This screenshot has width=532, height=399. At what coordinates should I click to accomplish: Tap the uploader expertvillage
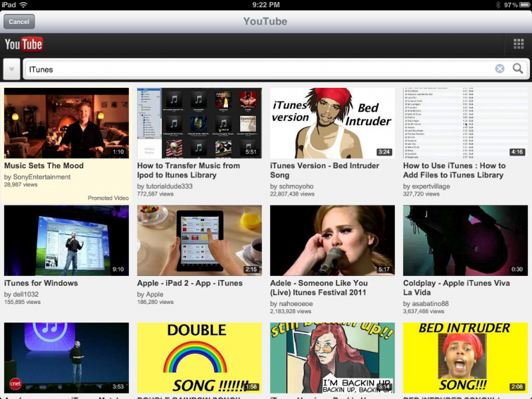tap(431, 186)
